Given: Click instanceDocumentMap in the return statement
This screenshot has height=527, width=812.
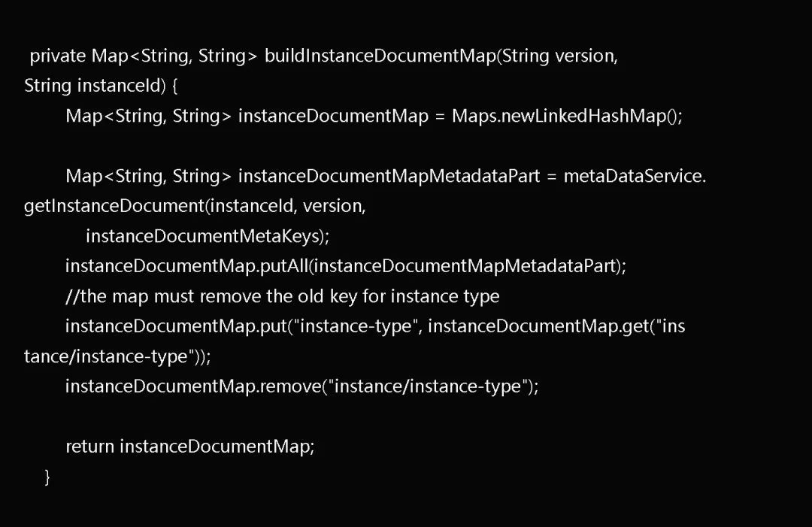Looking at the screenshot, I should [214, 447].
